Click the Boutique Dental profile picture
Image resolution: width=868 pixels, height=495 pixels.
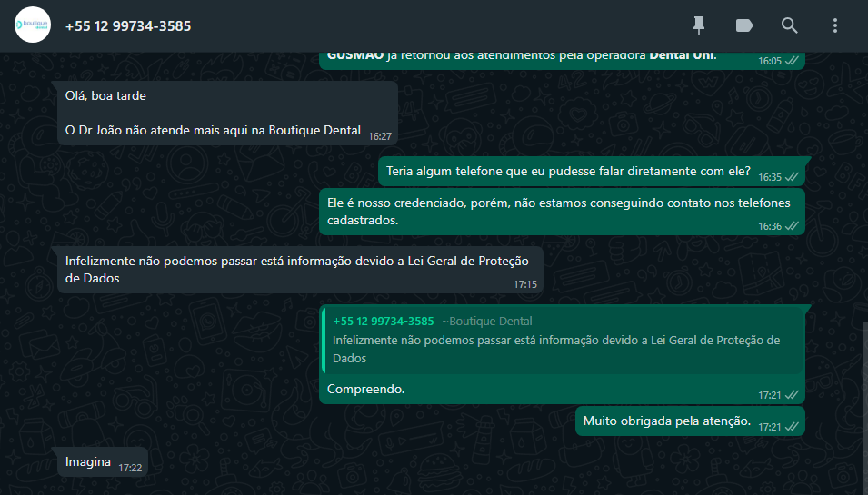[33, 25]
